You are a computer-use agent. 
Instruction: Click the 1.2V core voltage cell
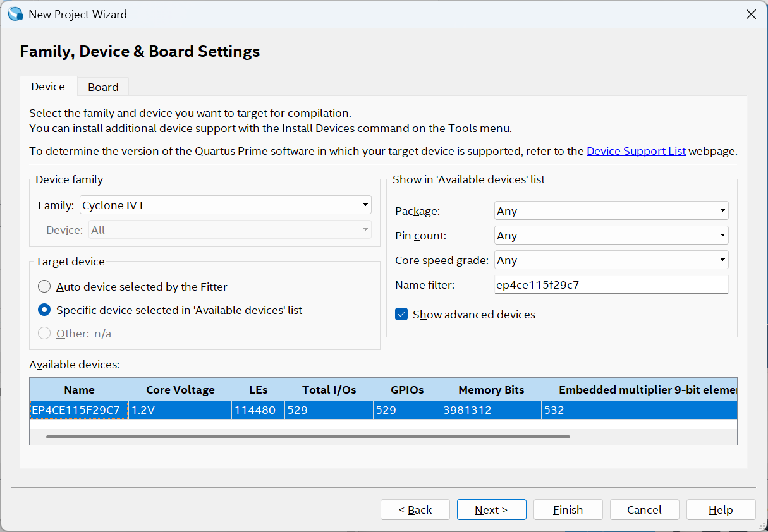pyautogui.click(x=180, y=410)
